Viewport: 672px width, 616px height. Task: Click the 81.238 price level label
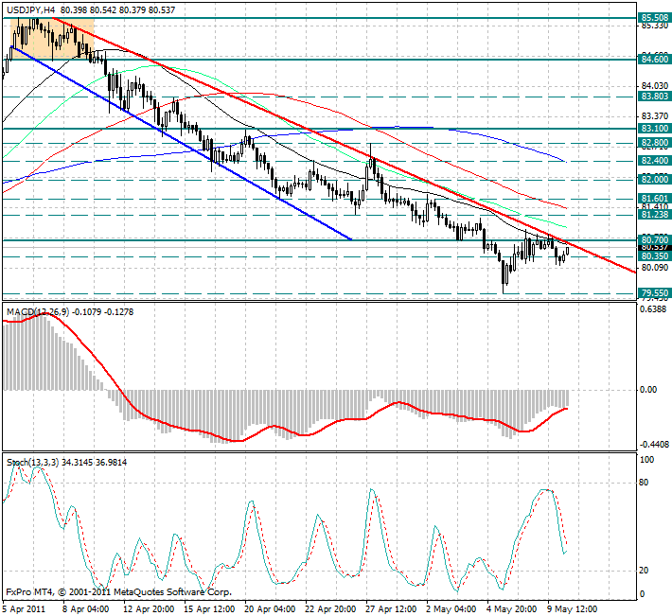(x=654, y=214)
